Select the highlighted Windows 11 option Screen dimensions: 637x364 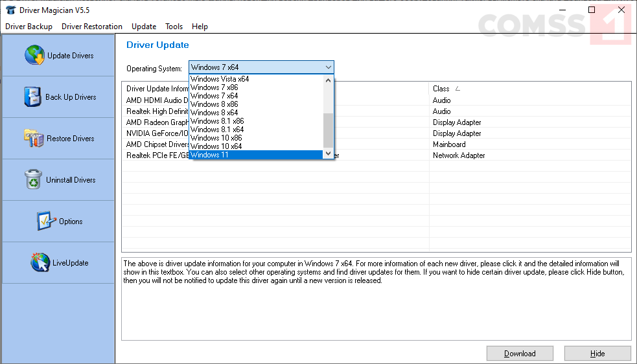point(257,155)
